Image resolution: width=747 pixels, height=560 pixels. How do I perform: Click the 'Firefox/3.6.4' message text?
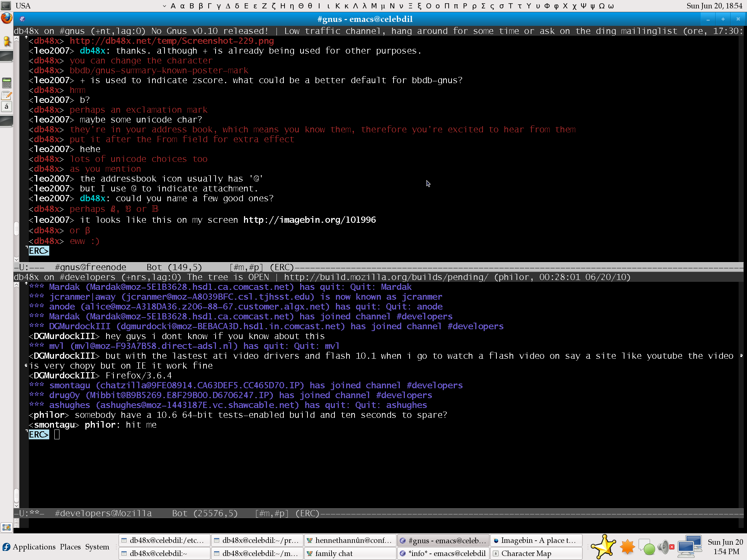(x=139, y=376)
